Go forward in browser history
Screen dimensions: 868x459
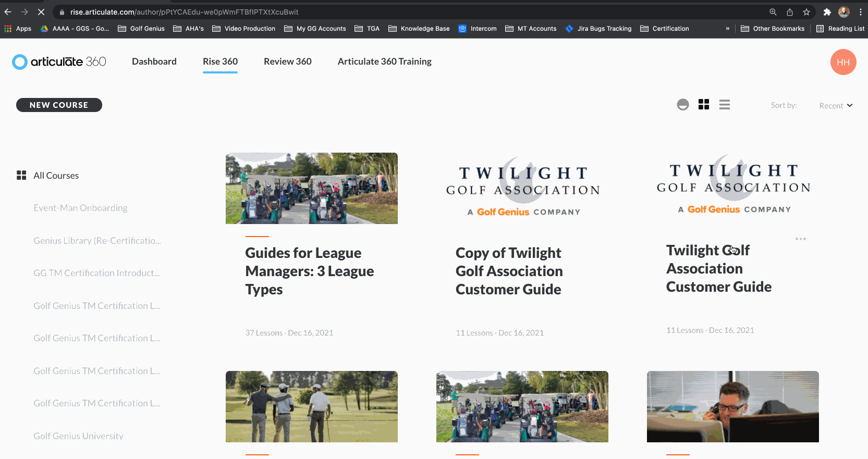(x=25, y=11)
